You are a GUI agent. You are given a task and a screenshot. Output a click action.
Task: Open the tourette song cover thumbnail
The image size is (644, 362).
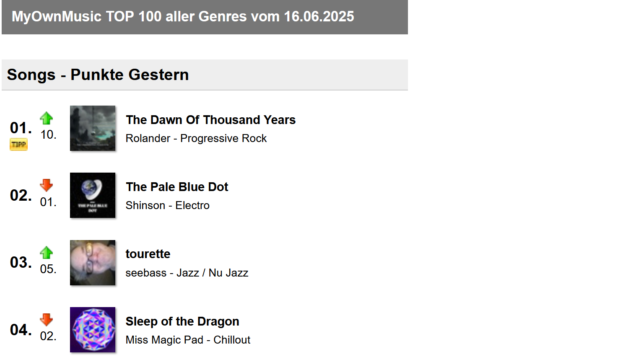coord(93,263)
